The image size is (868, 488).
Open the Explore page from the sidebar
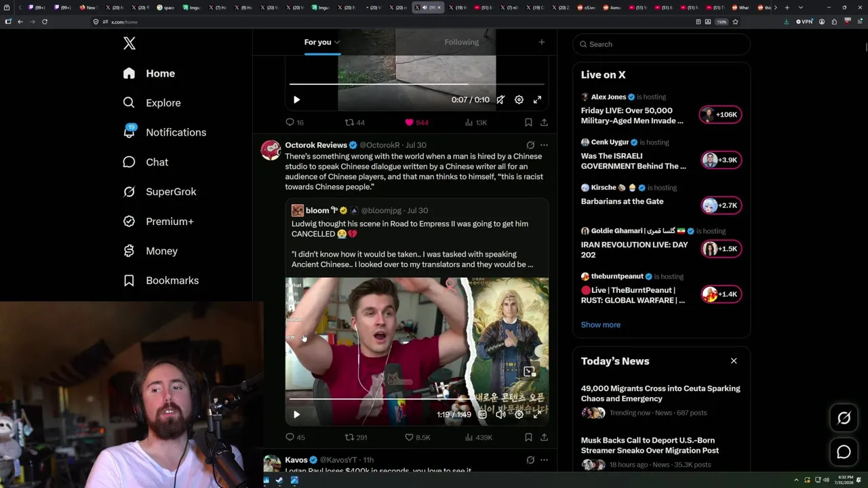point(152,103)
